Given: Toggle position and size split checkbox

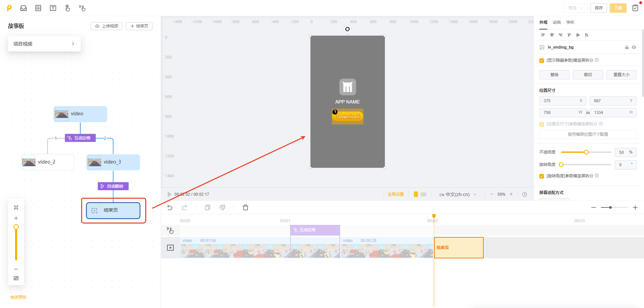Looking at the screenshot, I should [x=542, y=124].
